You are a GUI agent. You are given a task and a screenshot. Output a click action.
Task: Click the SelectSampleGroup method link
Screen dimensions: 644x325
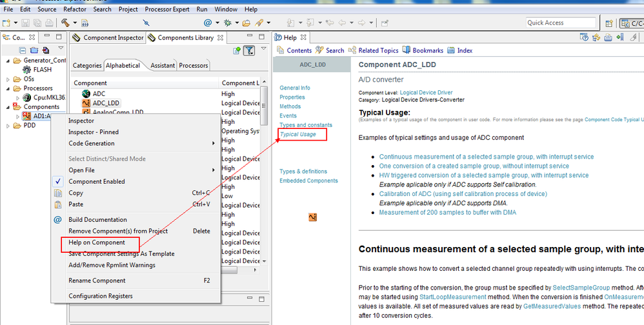coord(581,288)
